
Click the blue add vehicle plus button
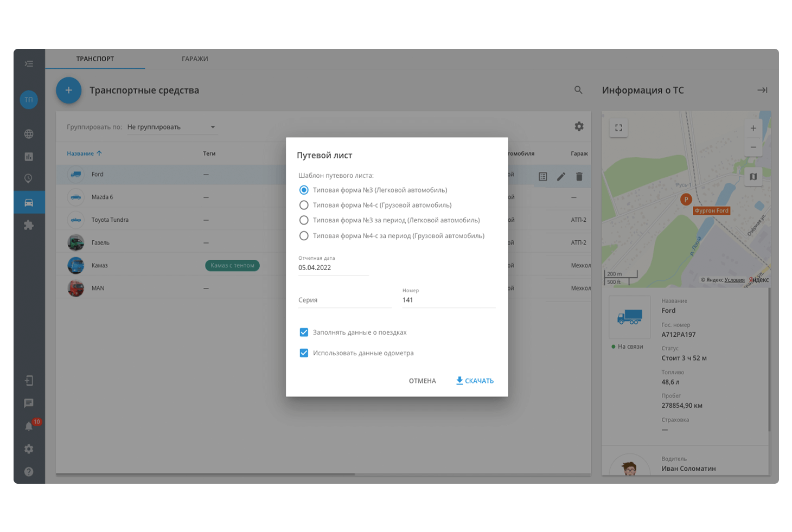pos(68,91)
